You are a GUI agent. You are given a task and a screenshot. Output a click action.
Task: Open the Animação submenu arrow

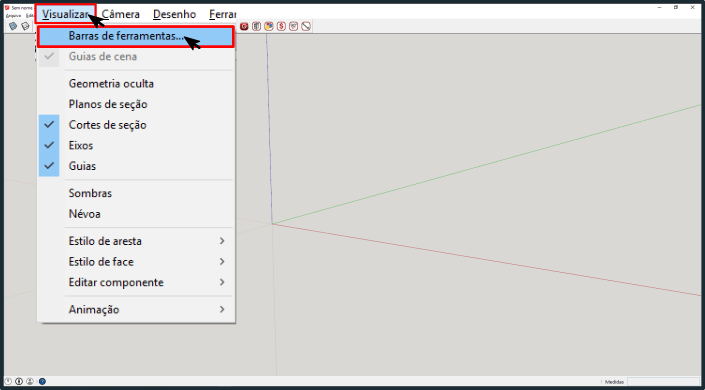pos(222,309)
